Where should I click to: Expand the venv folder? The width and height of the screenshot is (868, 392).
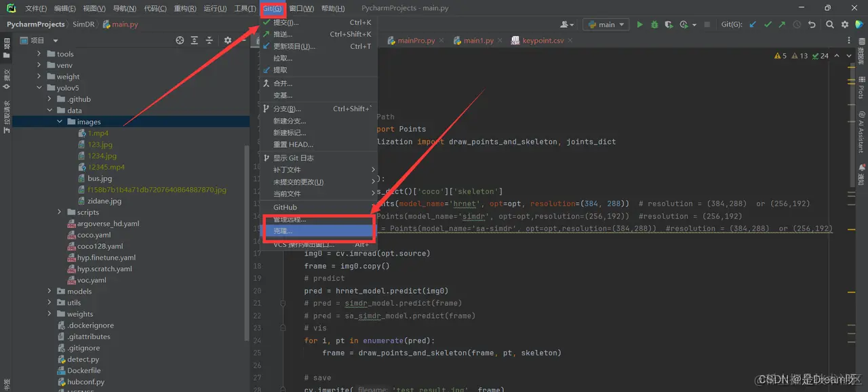coord(39,65)
